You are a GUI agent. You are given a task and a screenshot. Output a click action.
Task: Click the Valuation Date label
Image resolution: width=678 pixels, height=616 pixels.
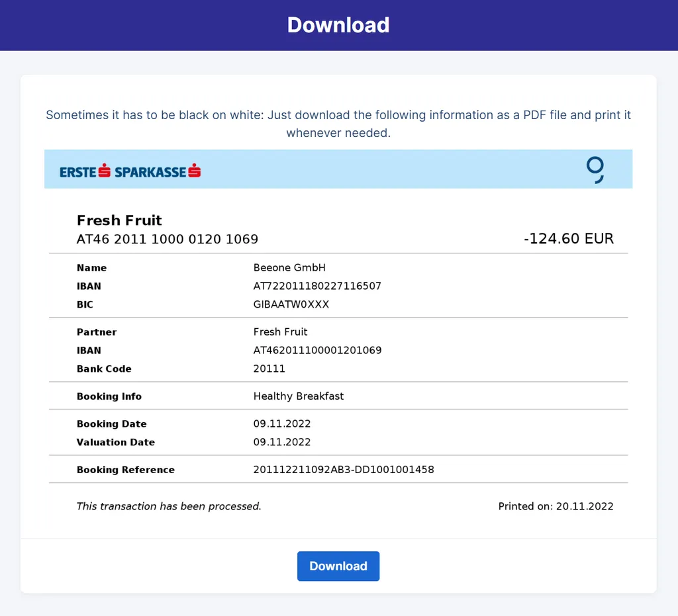tap(115, 442)
